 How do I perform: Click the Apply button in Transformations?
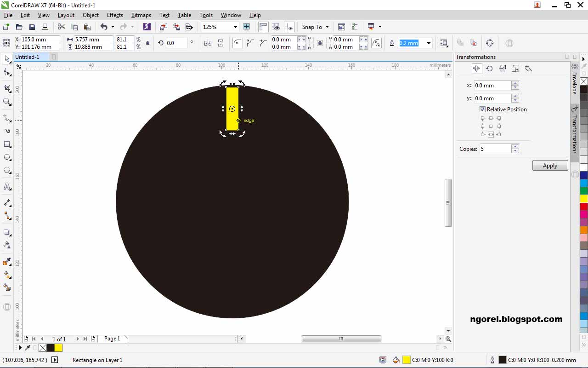pos(550,165)
